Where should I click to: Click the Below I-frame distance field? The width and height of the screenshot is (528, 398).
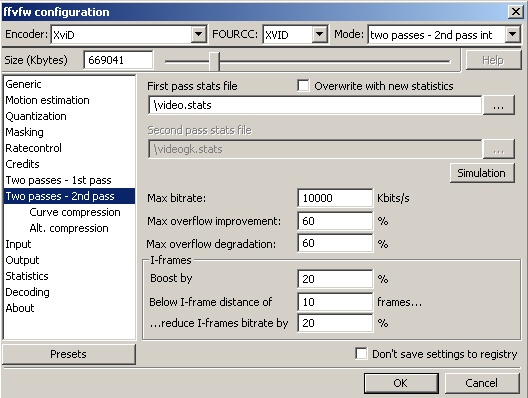335,302
